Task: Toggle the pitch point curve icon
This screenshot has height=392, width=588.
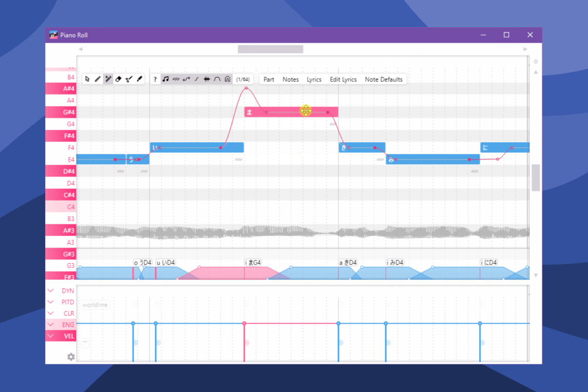Action: coord(187,79)
